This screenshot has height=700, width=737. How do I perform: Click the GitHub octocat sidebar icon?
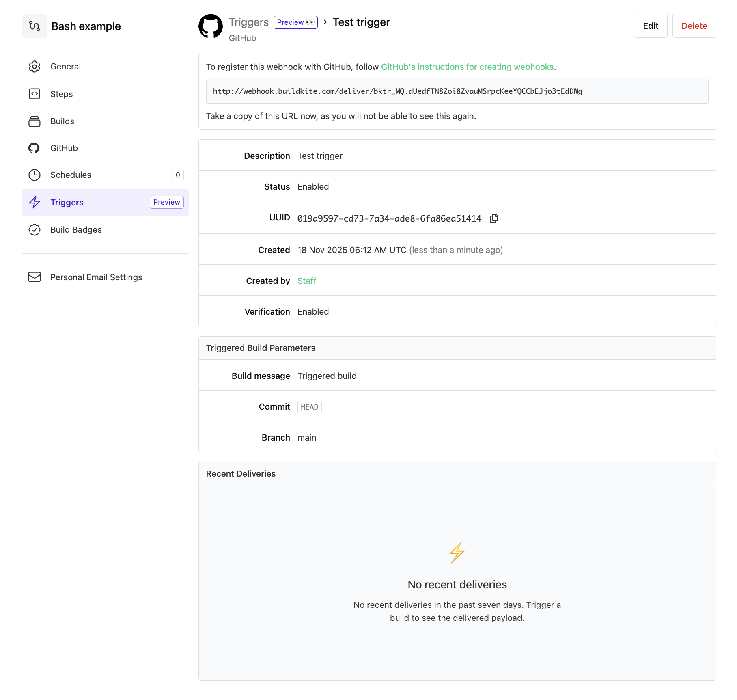pyautogui.click(x=34, y=148)
